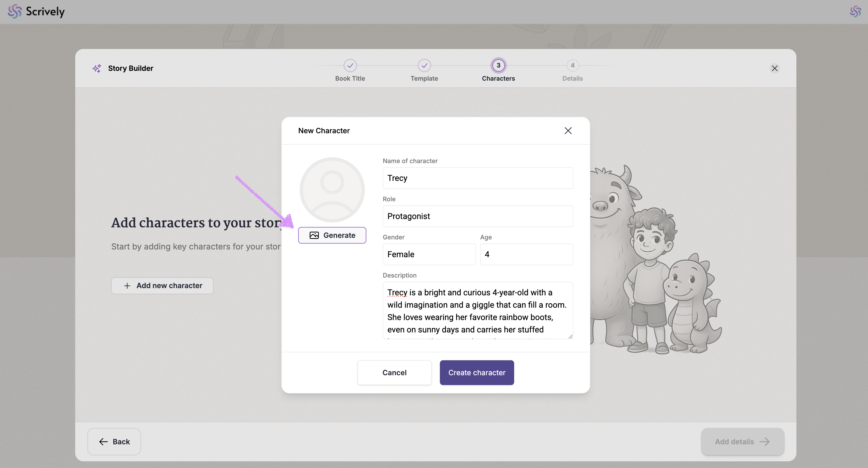
Task: Click the Scrively logo in header
Action: tap(36, 11)
